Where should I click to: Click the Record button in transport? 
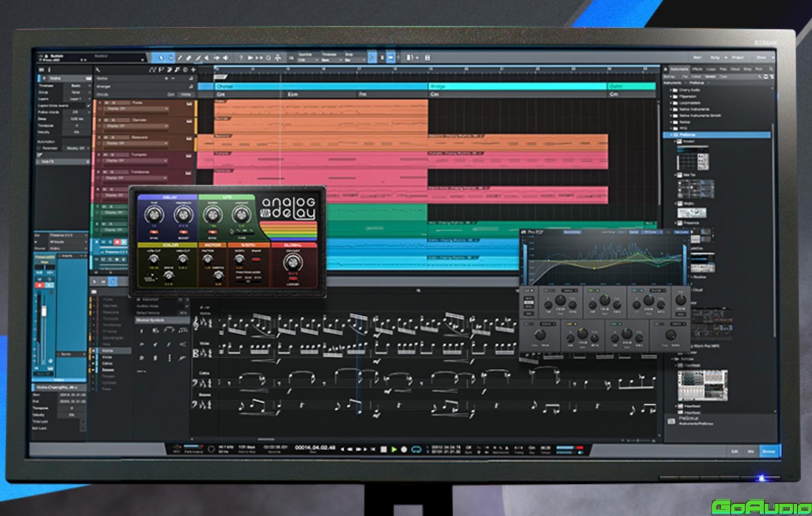tap(404, 449)
